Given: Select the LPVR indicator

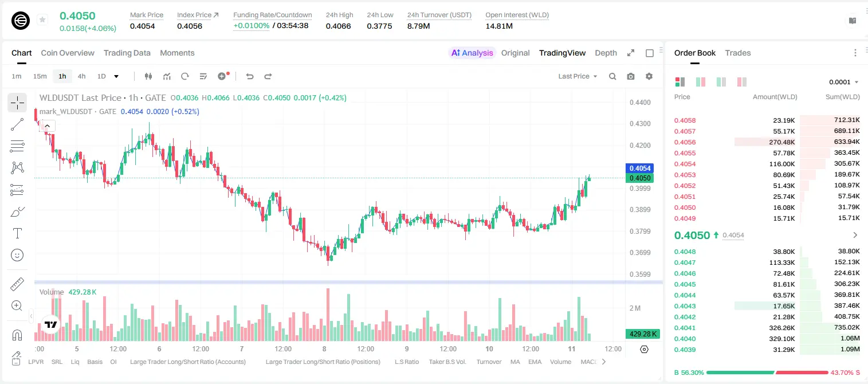Looking at the screenshot, I should click(36, 362).
